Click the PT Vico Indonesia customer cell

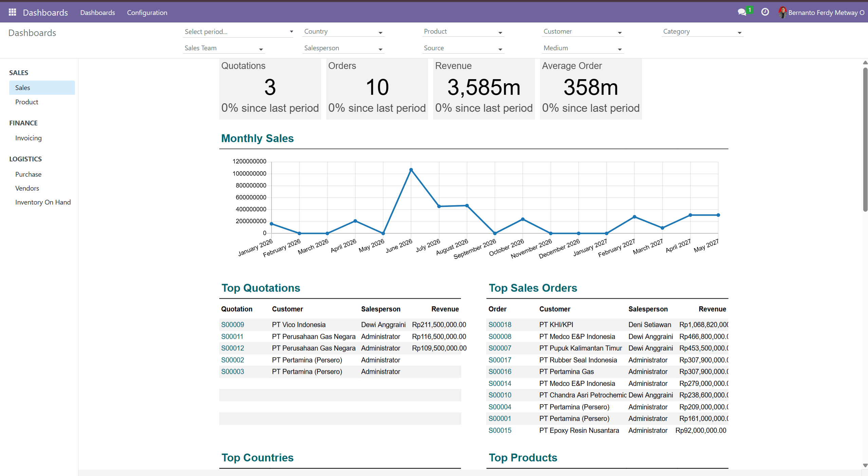[x=299, y=325]
